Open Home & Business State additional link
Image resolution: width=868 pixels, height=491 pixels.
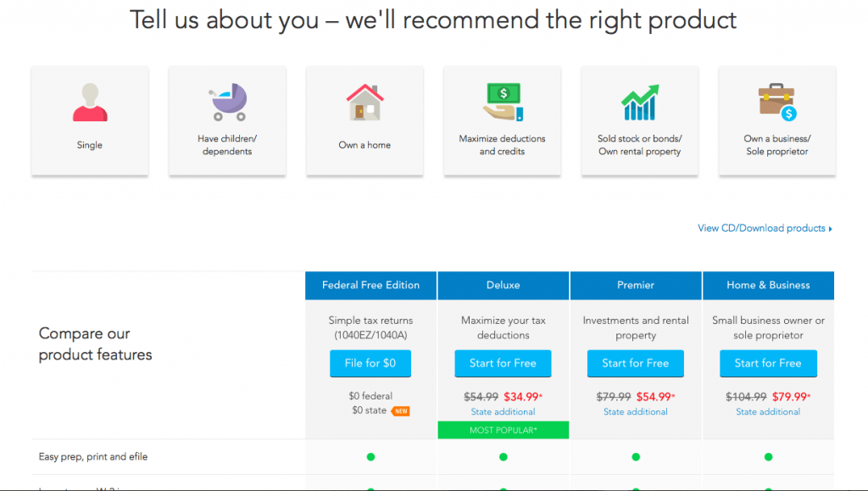(768, 412)
